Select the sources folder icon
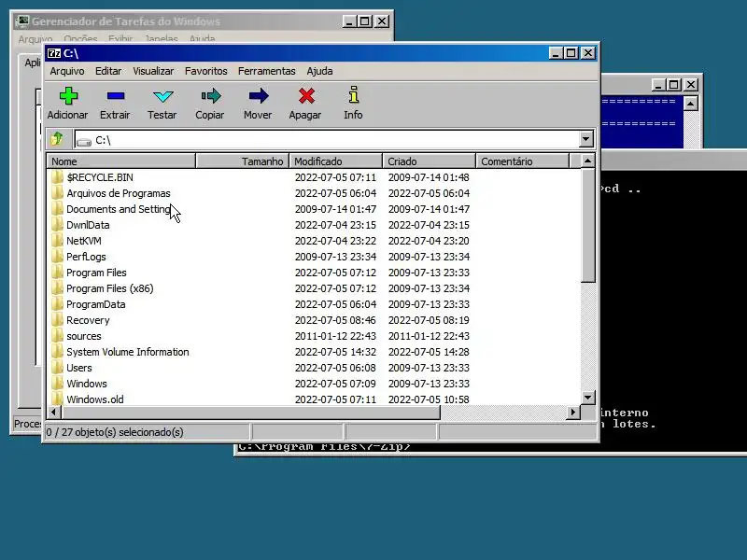 57,336
